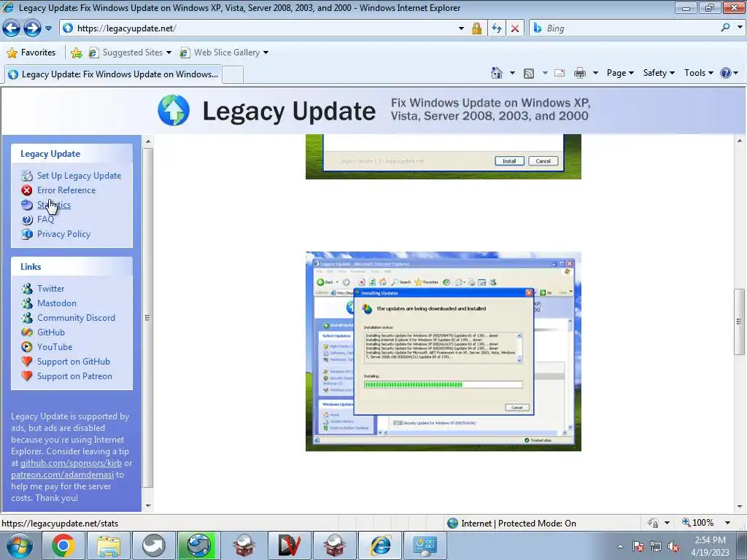The image size is (747, 560).
Task: Open the recent pages dropdown arrow
Action: tap(48, 28)
